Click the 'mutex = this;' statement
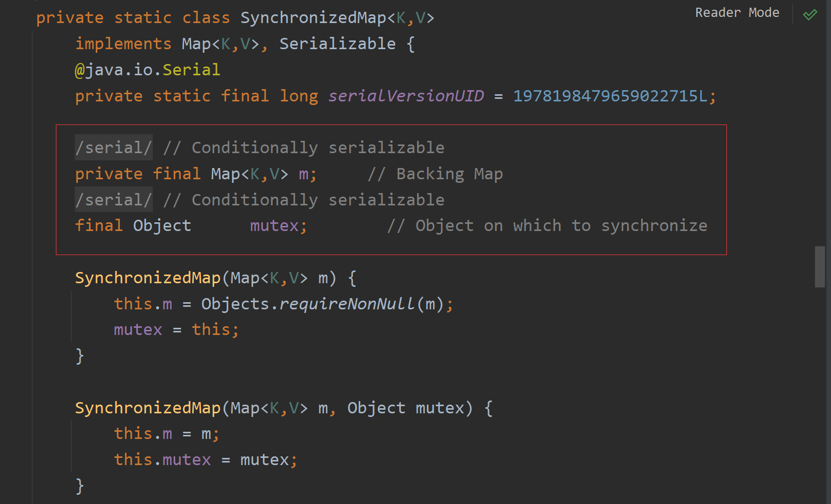The image size is (831, 504). (176, 330)
